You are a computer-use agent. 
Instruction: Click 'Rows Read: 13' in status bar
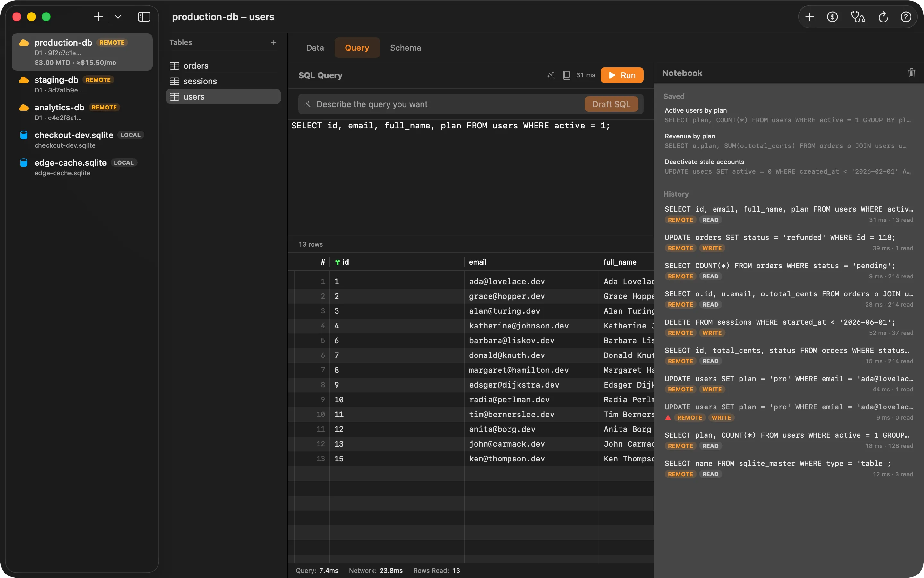[436, 570]
